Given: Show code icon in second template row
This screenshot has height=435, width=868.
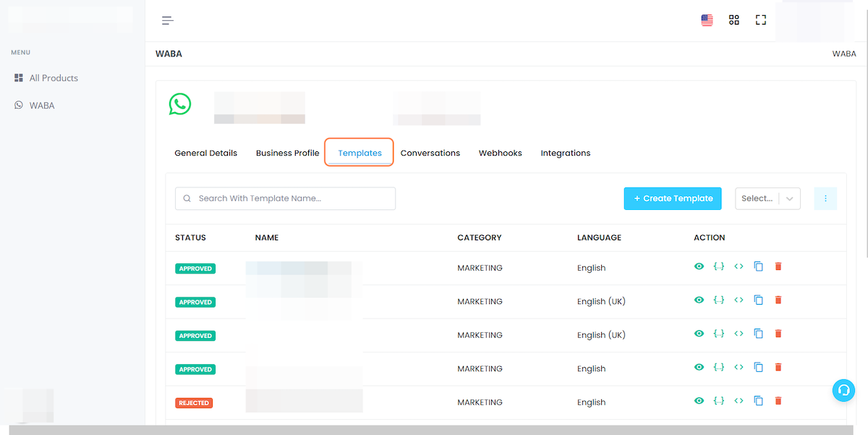Looking at the screenshot, I should click(739, 300).
